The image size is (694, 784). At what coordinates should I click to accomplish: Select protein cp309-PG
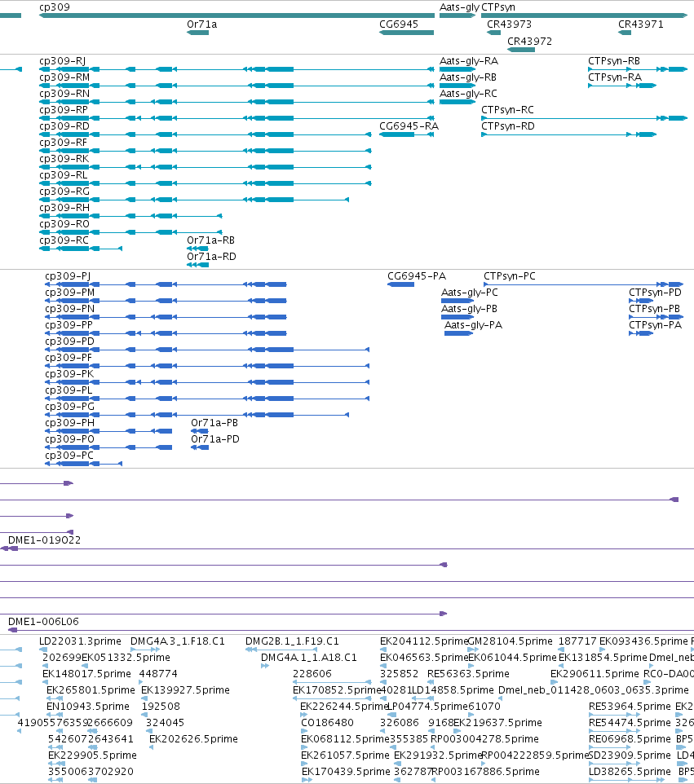click(69, 407)
